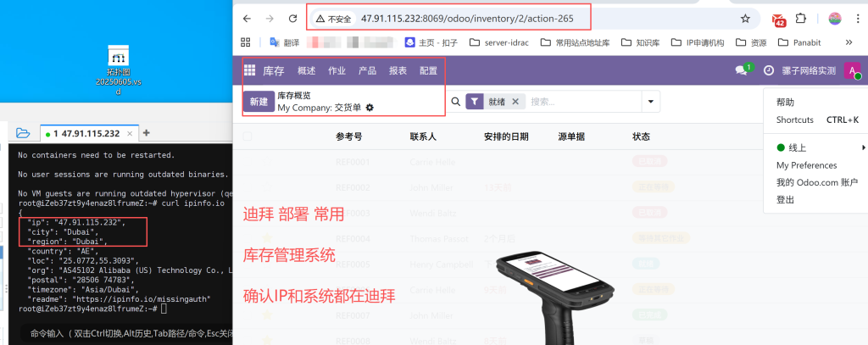868x345 pixels.
Task: Open the 作业 menu
Action: 337,71
